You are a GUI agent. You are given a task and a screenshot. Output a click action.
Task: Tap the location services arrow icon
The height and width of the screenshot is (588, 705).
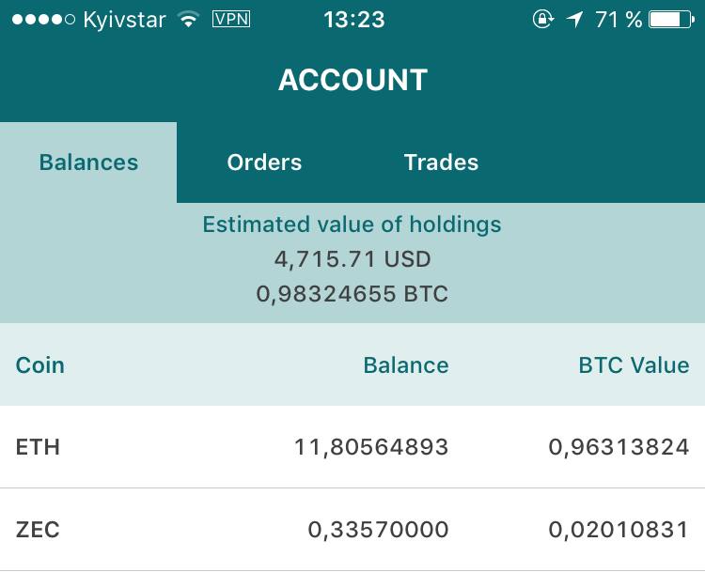click(x=574, y=20)
